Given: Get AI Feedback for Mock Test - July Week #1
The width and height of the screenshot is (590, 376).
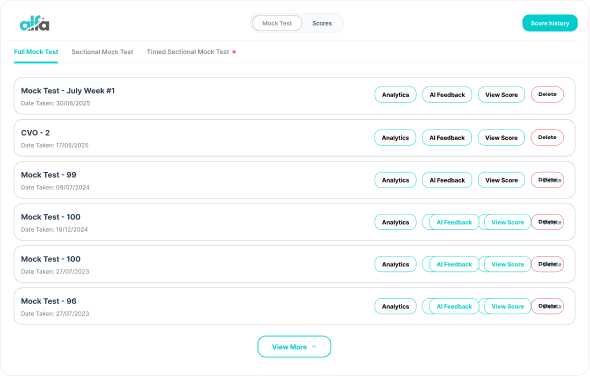Looking at the screenshot, I should (447, 95).
